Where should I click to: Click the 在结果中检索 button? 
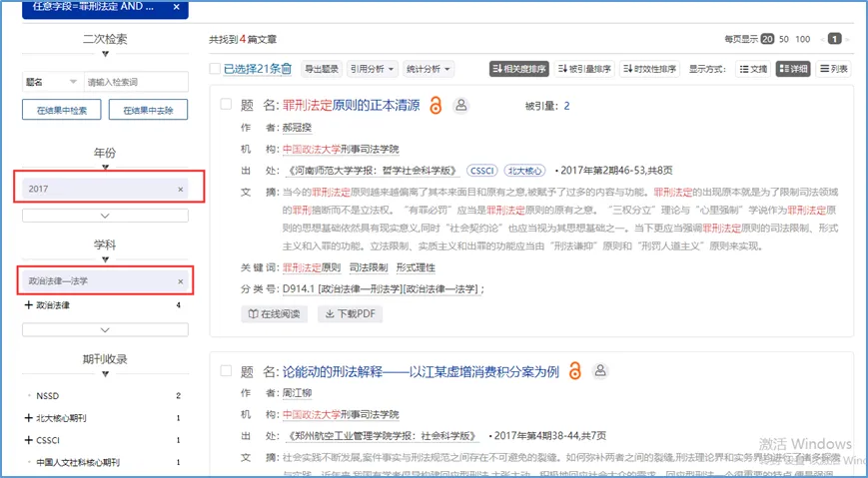pyautogui.click(x=62, y=110)
